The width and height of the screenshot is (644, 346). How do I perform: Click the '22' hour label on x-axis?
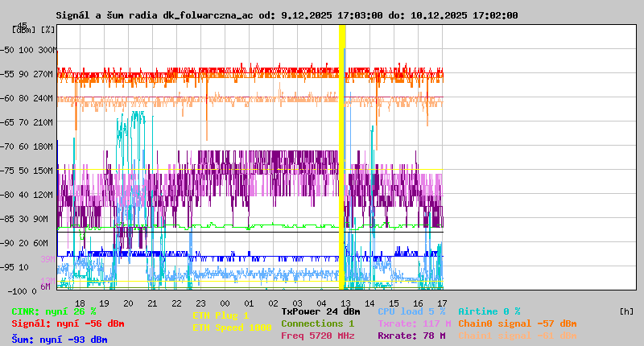[176, 303]
